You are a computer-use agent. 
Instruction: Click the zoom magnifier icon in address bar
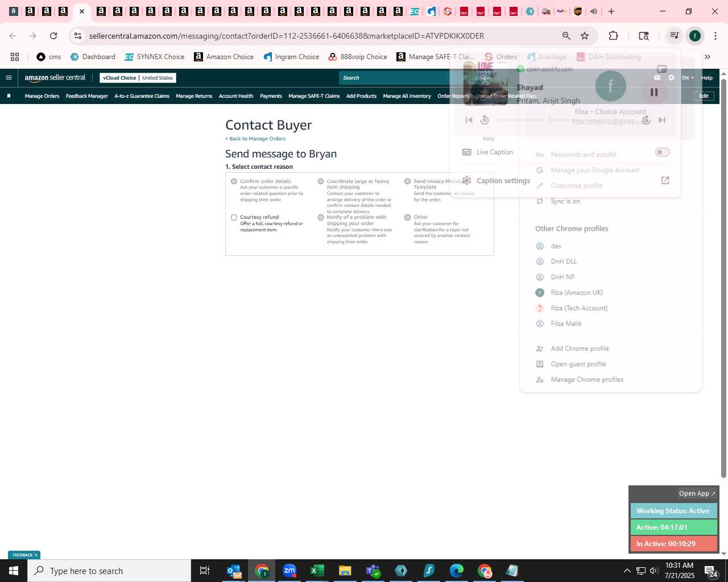pos(566,36)
